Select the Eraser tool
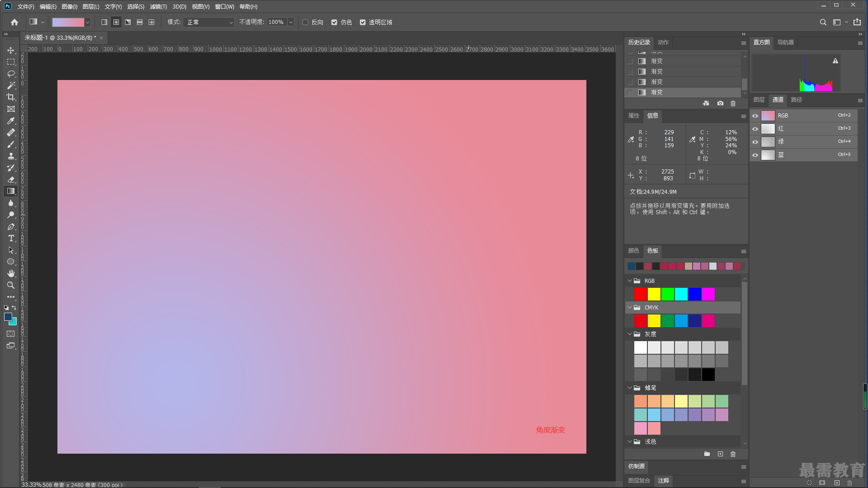Screen dimensions: 868x488 click(x=11, y=179)
